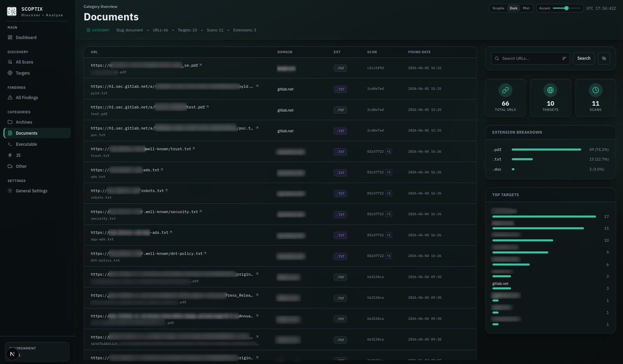
Task: Click gitlab.net in Top Targets
Action: click(x=500, y=284)
